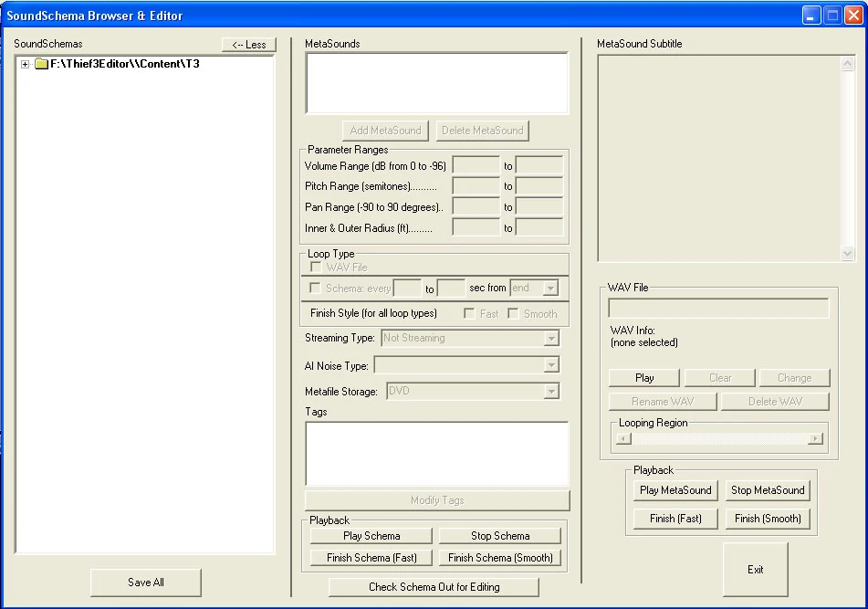
Task: Minimize the SoundSchema Browser window
Action: tap(811, 15)
